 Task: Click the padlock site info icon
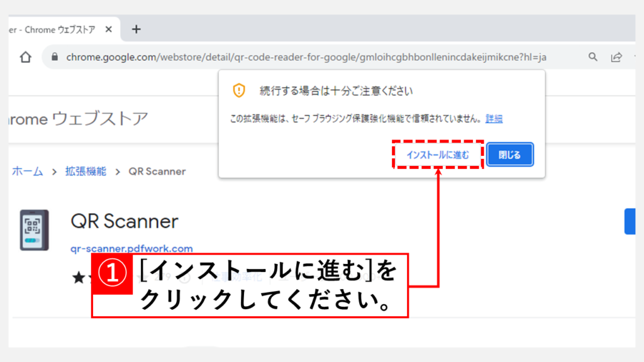55,57
